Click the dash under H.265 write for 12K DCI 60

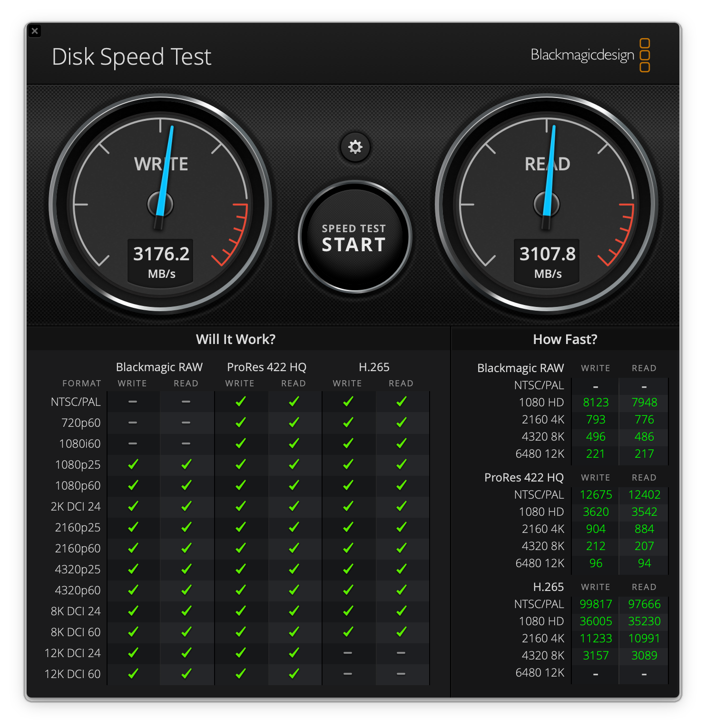click(348, 674)
